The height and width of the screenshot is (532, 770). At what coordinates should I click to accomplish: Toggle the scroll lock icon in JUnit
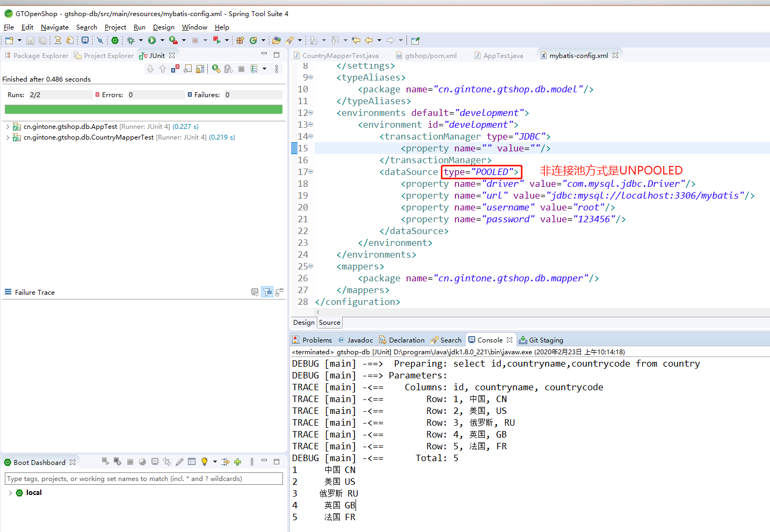pos(200,69)
